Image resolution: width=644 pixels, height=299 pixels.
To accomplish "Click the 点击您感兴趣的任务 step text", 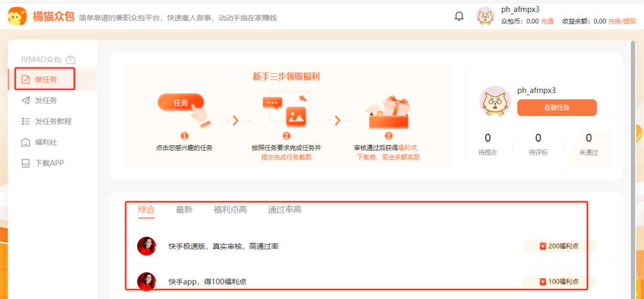I will 184,148.
